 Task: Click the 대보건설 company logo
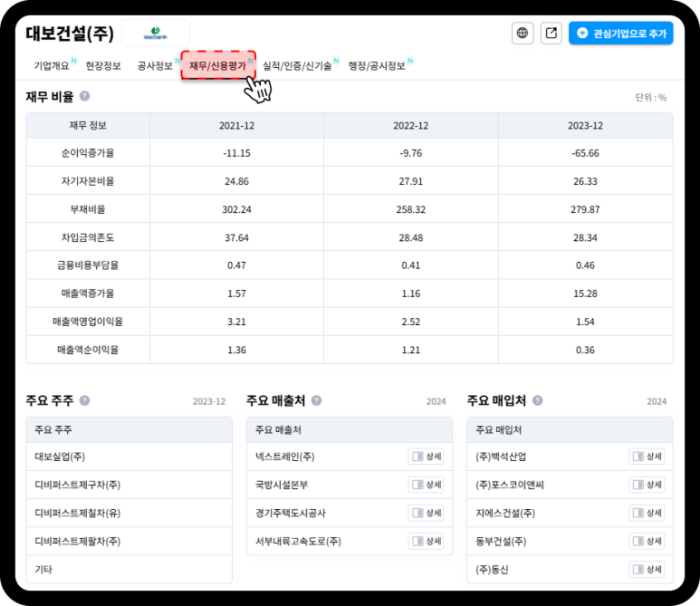[156, 33]
